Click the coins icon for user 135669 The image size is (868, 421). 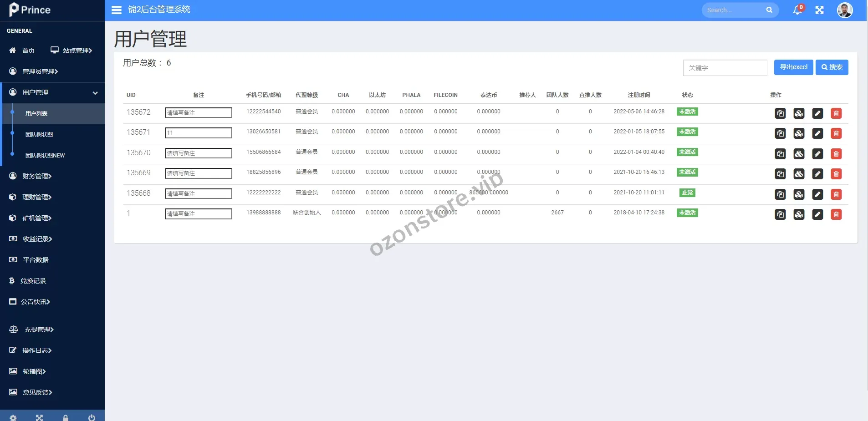coord(799,174)
